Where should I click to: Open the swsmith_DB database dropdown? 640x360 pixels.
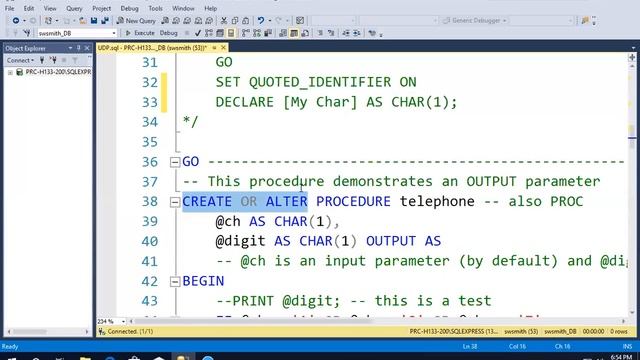[x=113, y=33]
